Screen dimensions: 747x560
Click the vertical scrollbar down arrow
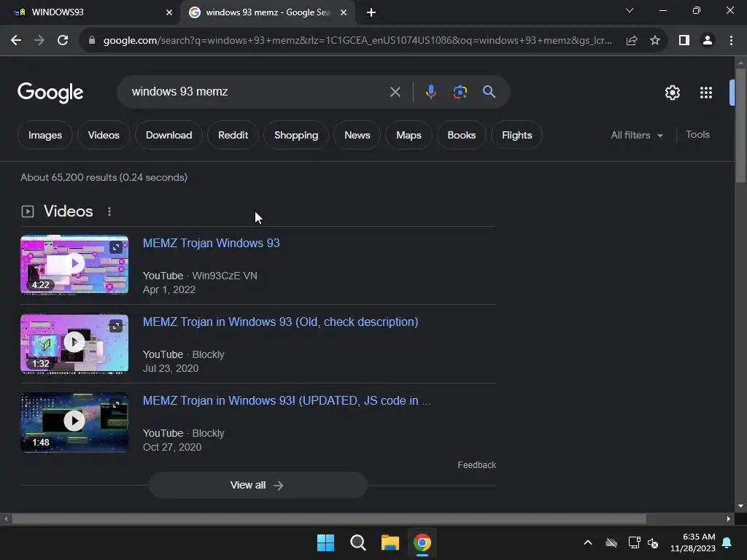pyautogui.click(x=740, y=506)
